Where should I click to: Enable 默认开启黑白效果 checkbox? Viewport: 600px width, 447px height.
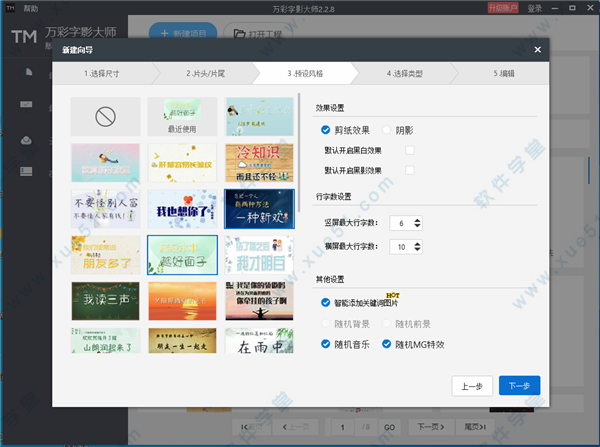410,150
